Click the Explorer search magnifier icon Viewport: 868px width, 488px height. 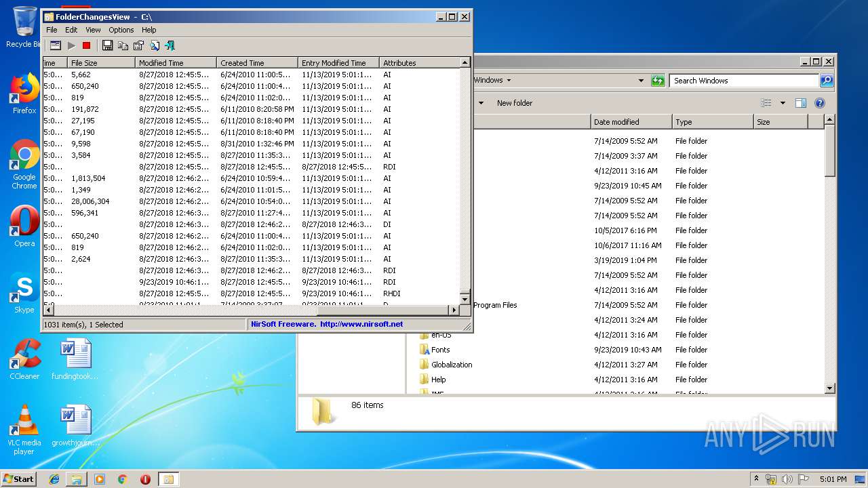pyautogui.click(x=827, y=81)
